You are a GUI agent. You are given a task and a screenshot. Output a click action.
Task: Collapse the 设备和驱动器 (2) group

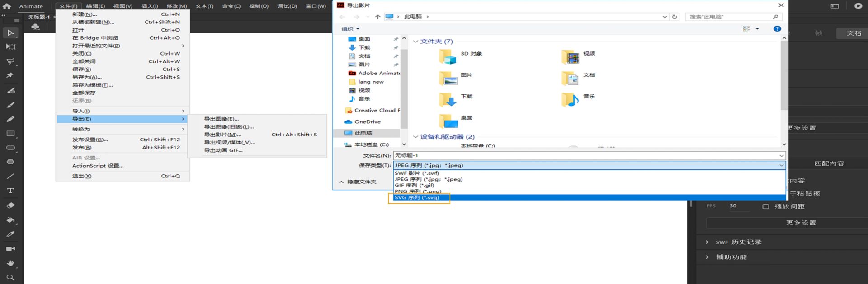pyautogui.click(x=415, y=137)
